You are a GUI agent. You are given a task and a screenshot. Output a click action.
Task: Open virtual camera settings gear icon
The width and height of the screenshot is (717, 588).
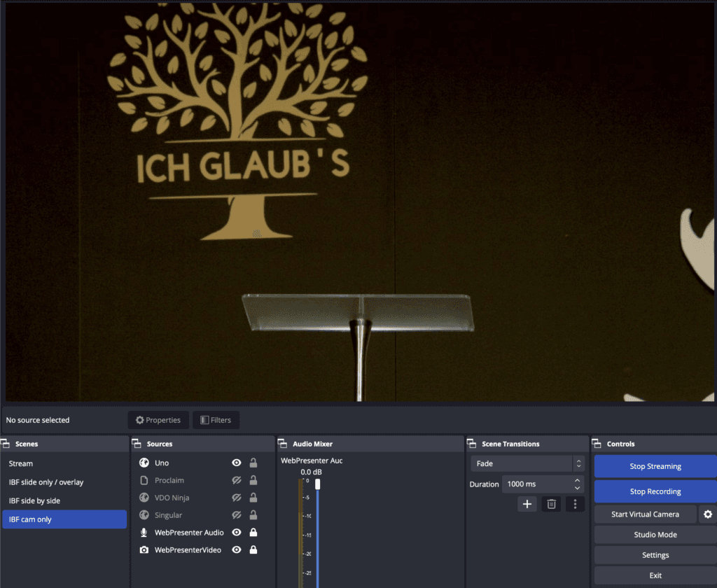(707, 514)
